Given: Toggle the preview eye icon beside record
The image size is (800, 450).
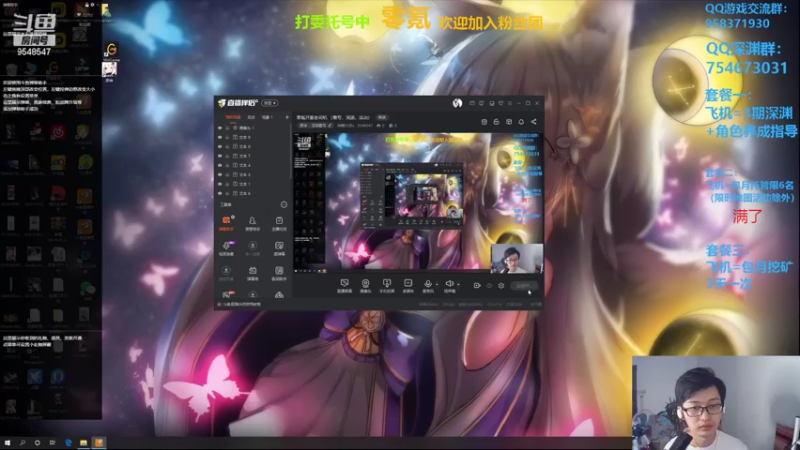Looking at the screenshot, I should pyautogui.click(x=489, y=286).
